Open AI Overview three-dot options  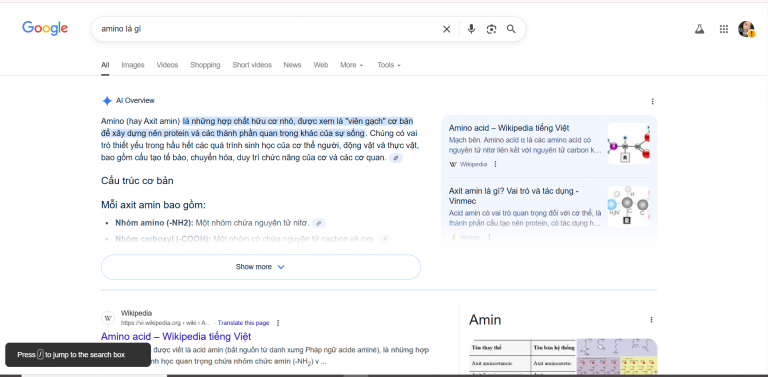[652, 101]
